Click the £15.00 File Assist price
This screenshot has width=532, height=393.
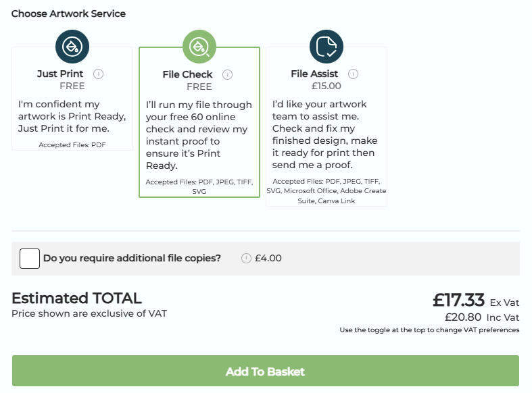pyautogui.click(x=327, y=86)
